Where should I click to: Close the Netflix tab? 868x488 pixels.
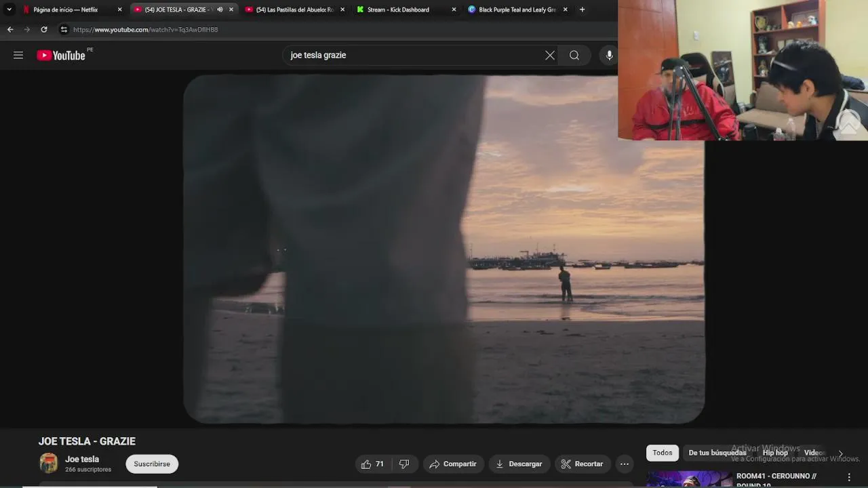pyautogui.click(x=120, y=9)
